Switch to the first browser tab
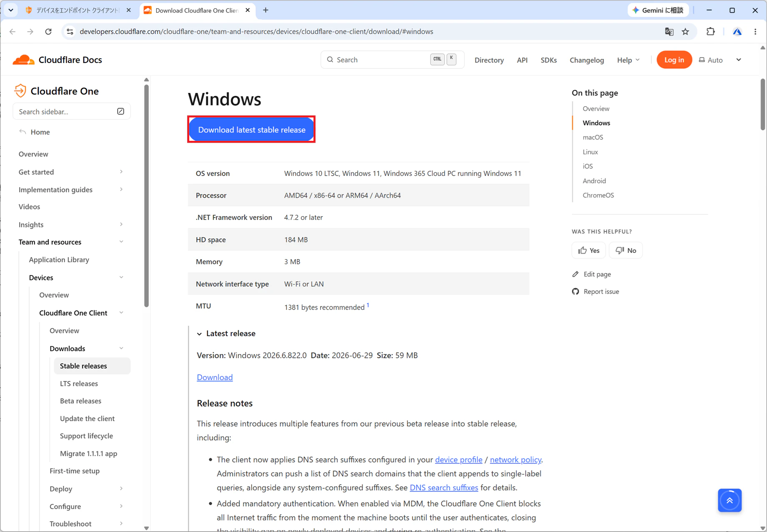The width and height of the screenshot is (767, 532). [x=78, y=10]
